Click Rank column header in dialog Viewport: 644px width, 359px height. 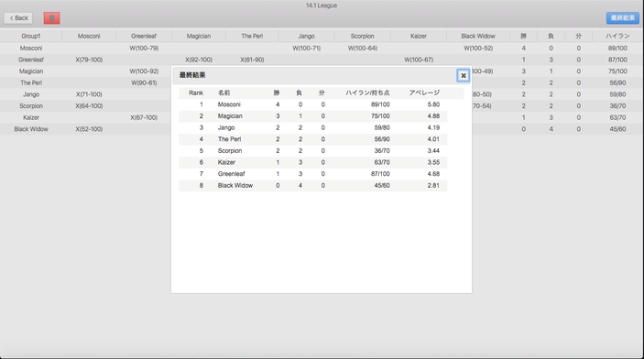coord(196,92)
